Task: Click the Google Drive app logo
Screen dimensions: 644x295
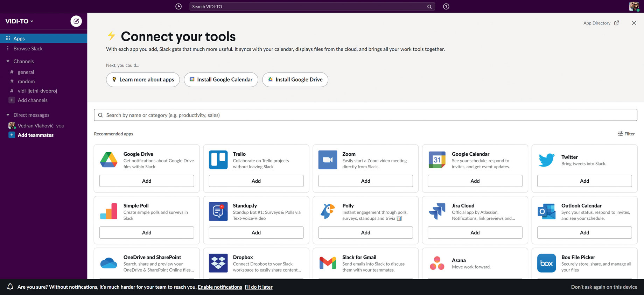Action: pos(109,160)
